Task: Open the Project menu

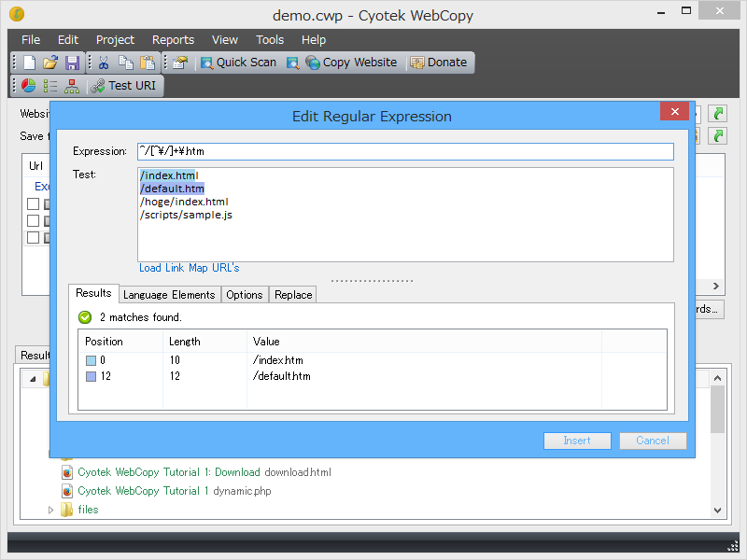Action: [115, 40]
